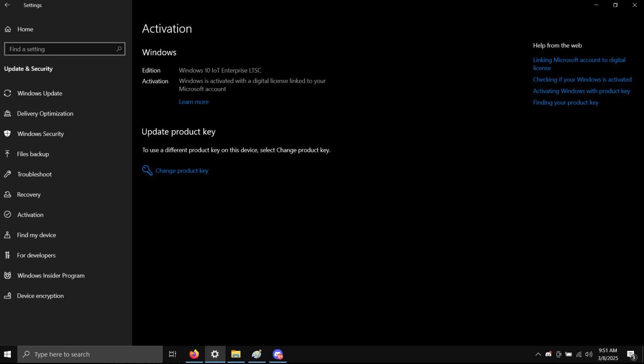Viewport: 644px width, 364px height.
Task: Click the Update & Security section heading
Action: point(28,69)
